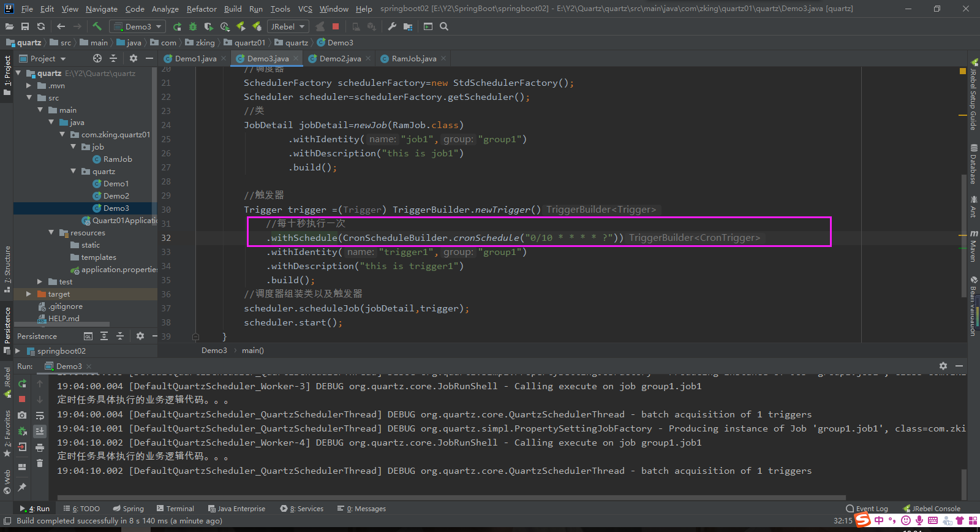Toggle the Maven tool window on right

coord(973,247)
